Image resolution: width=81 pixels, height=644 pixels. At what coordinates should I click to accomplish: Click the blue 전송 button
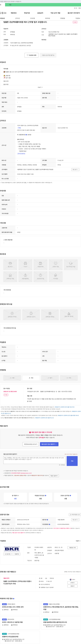point(72,461)
